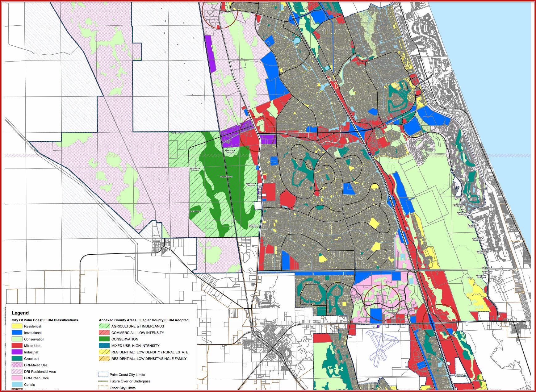
Task: Click 'City Of Palm Coast FLUM Classifications' heading
Action: click(x=45, y=320)
